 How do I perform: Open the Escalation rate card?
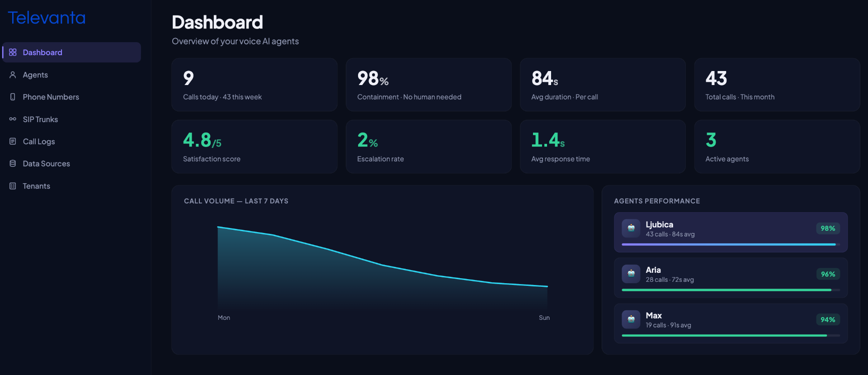coord(429,147)
